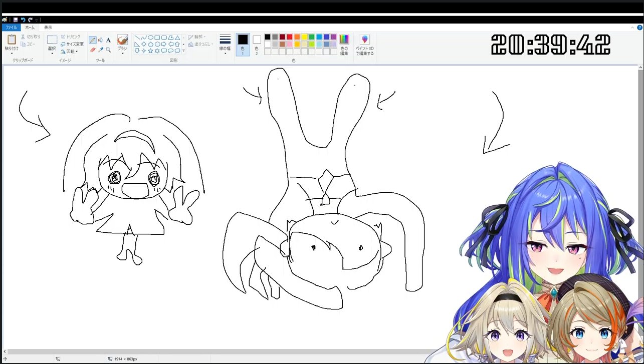Activate the 色 1 foreground color box

coord(243,44)
